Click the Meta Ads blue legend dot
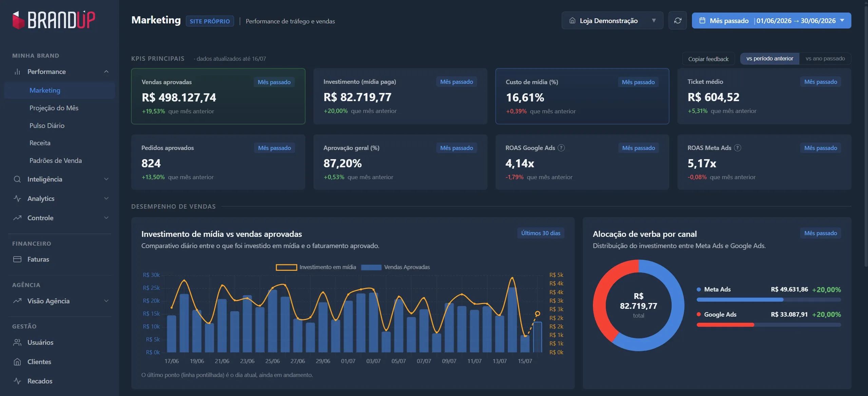This screenshot has height=396, width=868. pyautogui.click(x=699, y=289)
